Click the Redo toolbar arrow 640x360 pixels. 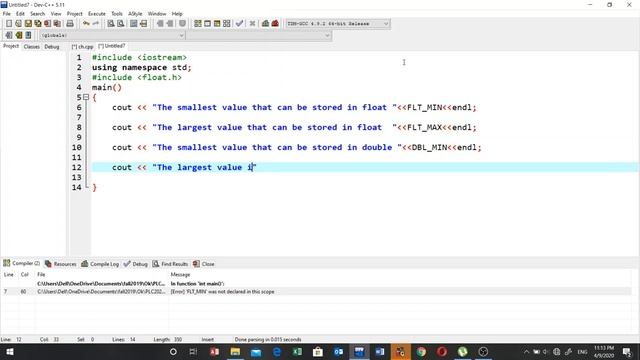[x=96, y=24]
